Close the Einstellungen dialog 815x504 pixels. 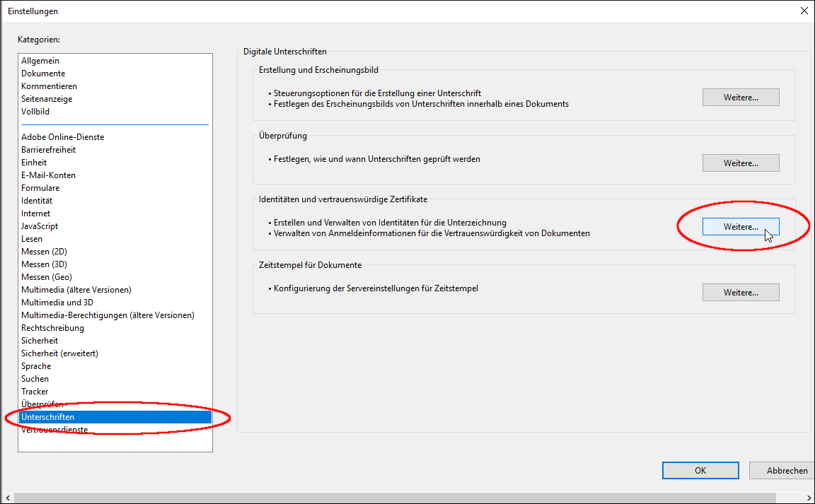pyautogui.click(x=804, y=11)
